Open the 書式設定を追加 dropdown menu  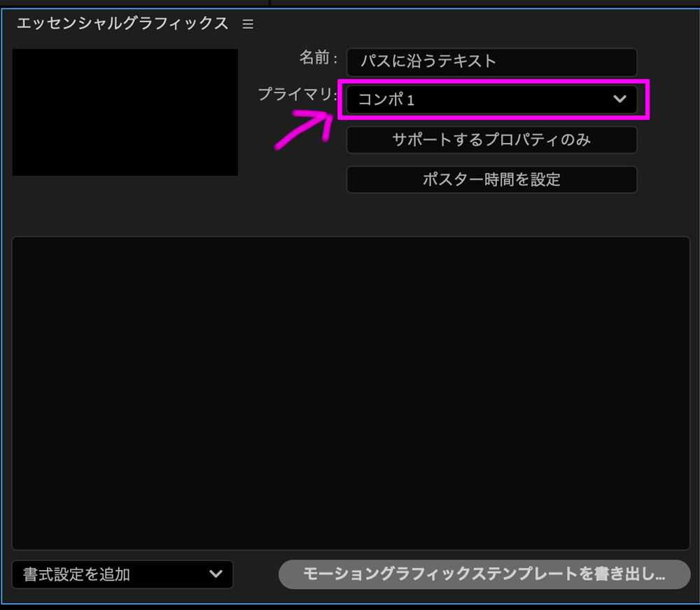[x=122, y=574]
